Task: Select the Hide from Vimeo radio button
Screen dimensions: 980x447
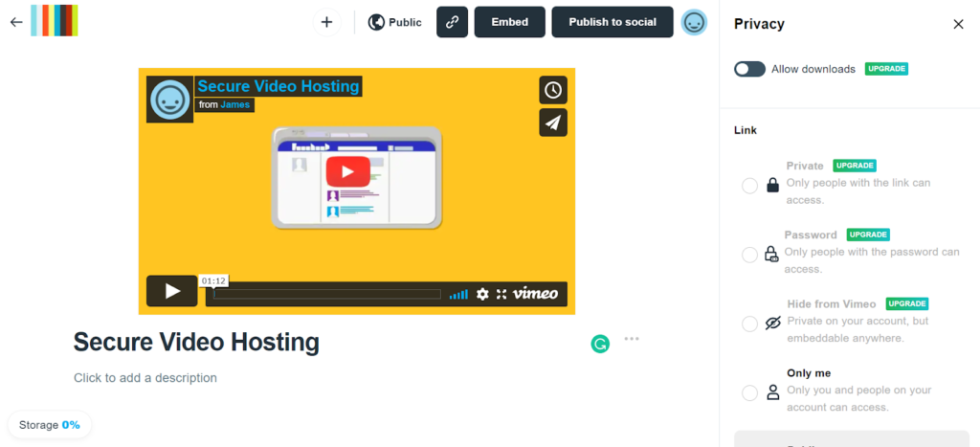Action: [x=750, y=324]
